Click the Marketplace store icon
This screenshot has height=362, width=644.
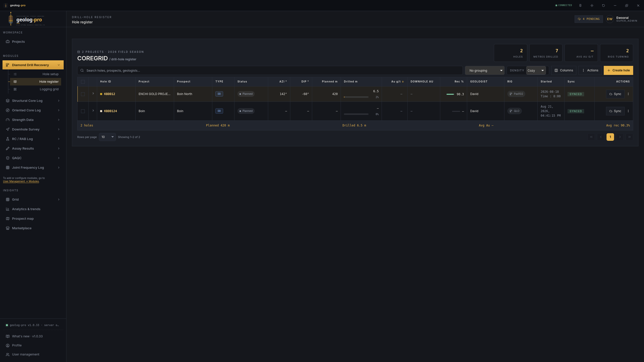pyautogui.click(x=8, y=228)
